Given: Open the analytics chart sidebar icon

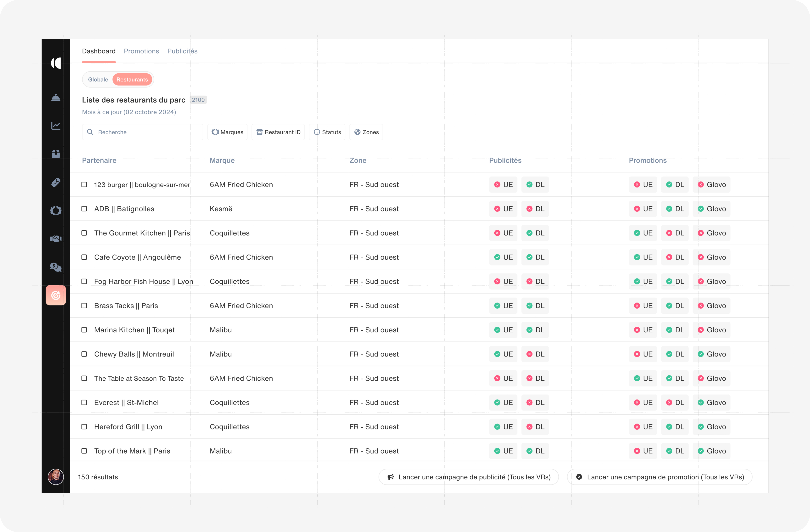Looking at the screenshot, I should (56, 126).
